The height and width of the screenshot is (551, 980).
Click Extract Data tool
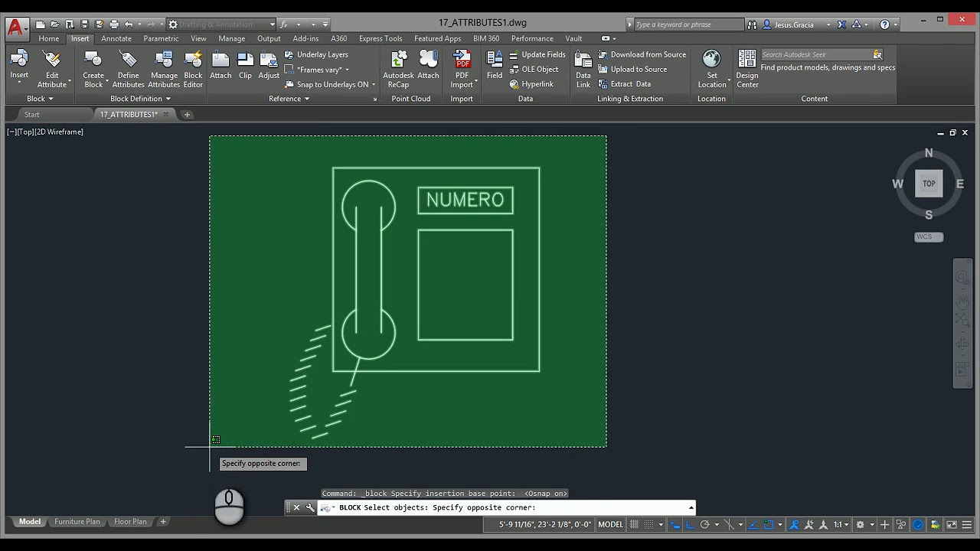click(624, 84)
